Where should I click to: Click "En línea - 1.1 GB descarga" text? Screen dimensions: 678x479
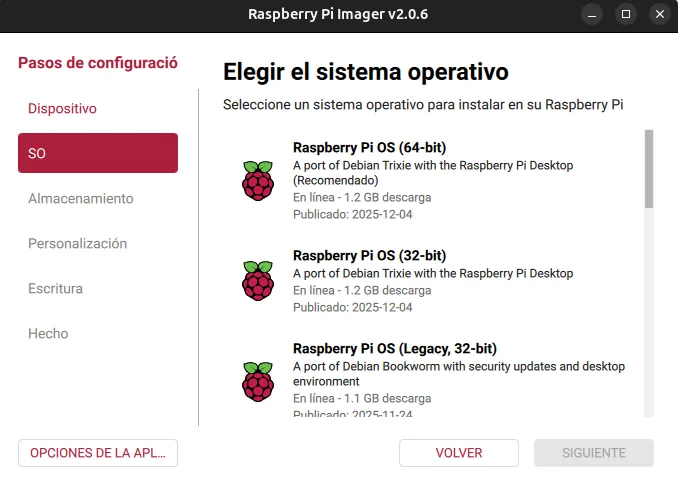click(362, 398)
